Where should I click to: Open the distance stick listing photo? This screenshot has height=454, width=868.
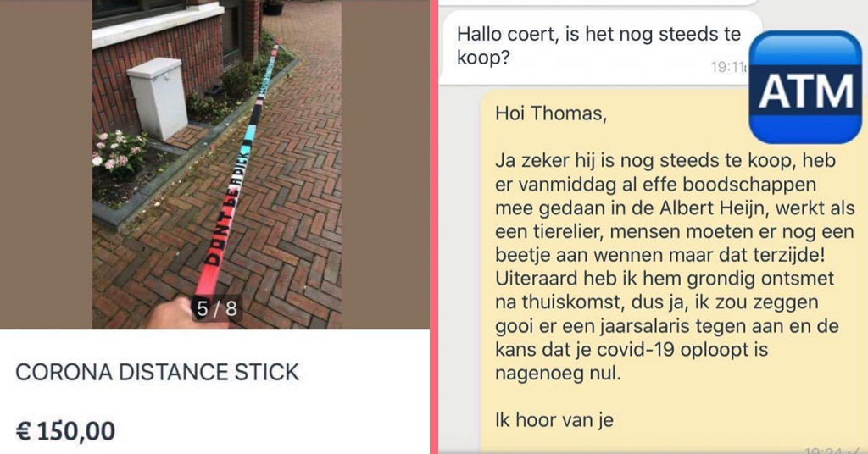point(216,164)
